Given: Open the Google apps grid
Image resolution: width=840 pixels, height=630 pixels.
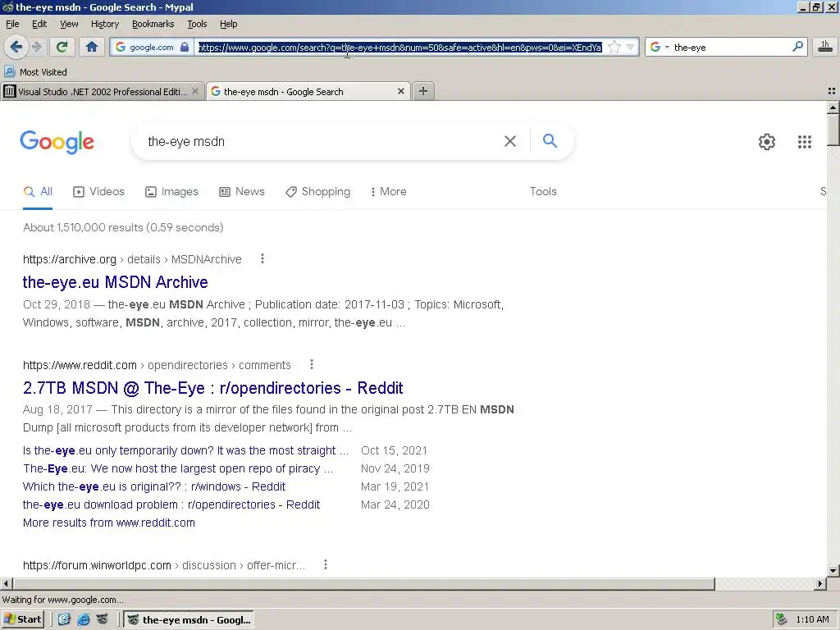Looking at the screenshot, I should (805, 141).
